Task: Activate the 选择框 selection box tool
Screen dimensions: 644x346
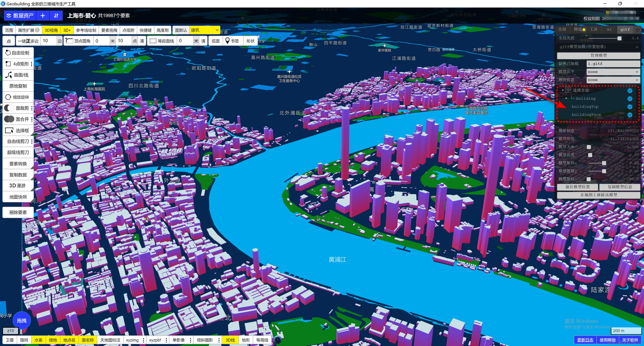Action: (18, 130)
